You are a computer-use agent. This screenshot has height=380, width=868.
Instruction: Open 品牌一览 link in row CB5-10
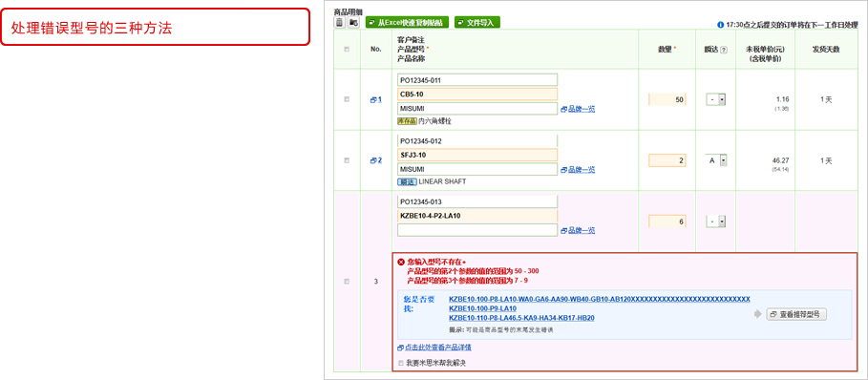point(578,109)
